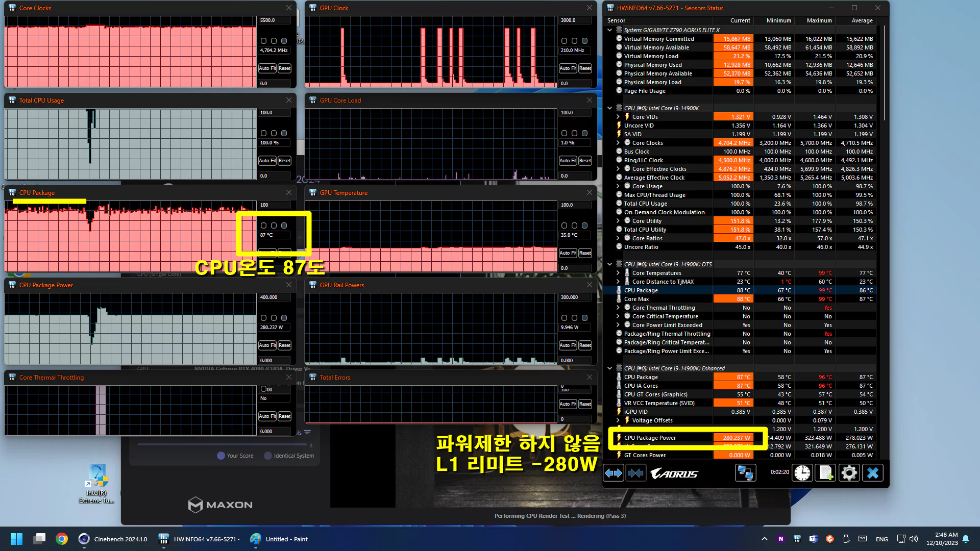Open Intel Extreme Tuning desktop shortcut
980x551 pixels.
(x=96, y=484)
